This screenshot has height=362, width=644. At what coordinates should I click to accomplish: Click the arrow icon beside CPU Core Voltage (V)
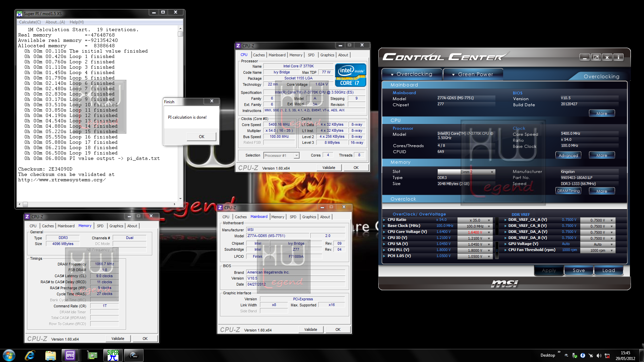(x=384, y=232)
